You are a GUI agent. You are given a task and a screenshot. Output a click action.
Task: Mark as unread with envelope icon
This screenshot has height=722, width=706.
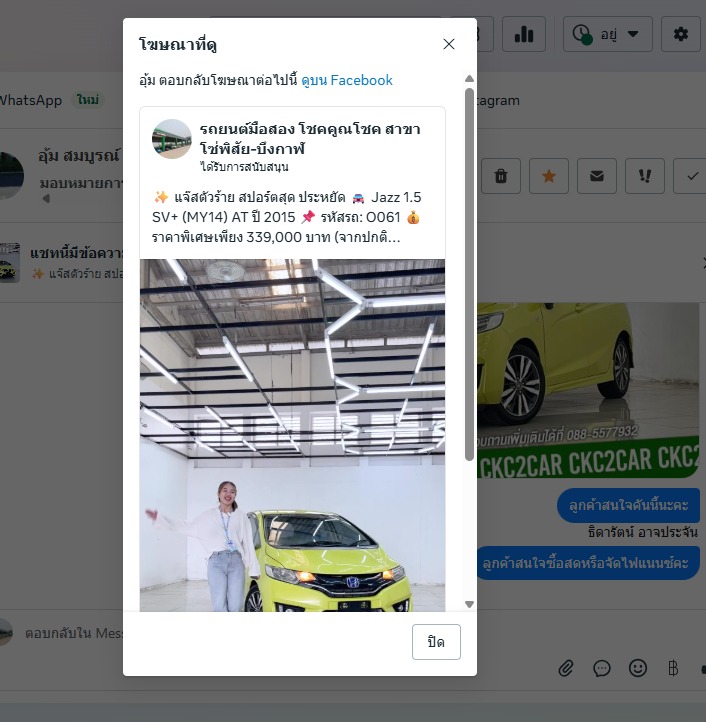tap(597, 176)
